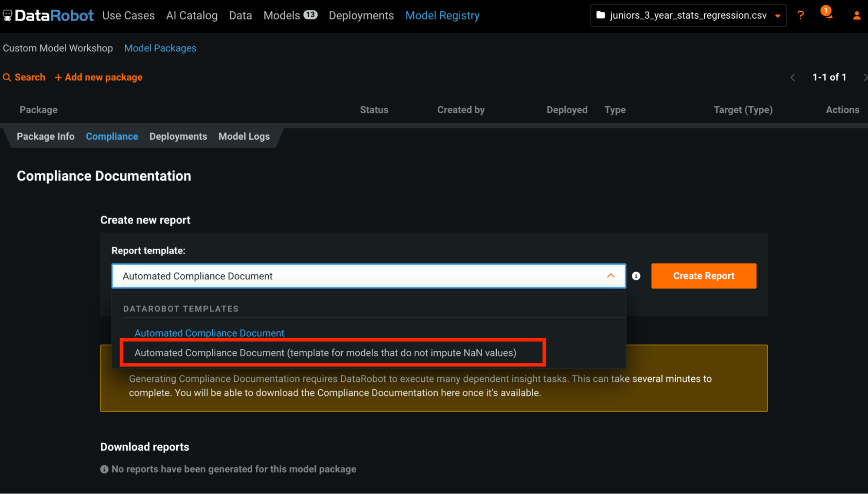868x494 pixels.
Task: Open Custom Model Workshop
Action: coord(58,48)
